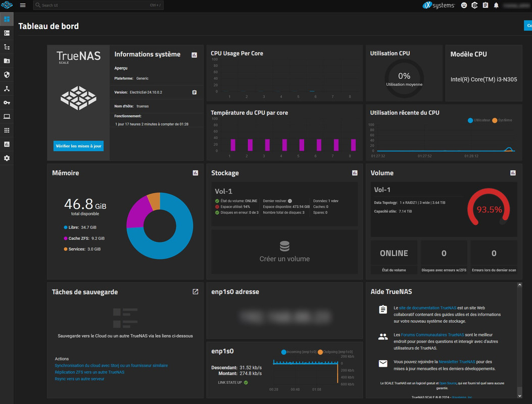The width and height of the screenshot is (532, 404).
Task: Toggle the Système legend in CPU chart
Action: click(x=502, y=120)
